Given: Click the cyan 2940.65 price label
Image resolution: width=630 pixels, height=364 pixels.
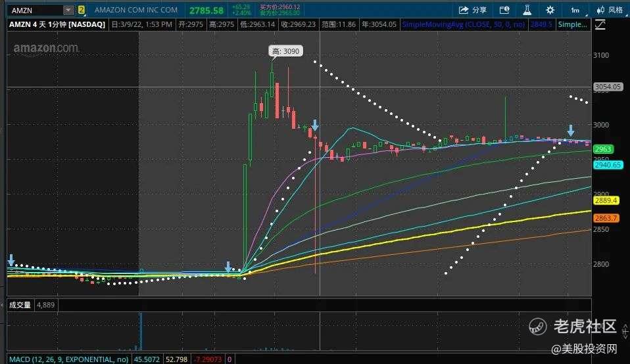Looking at the screenshot, I should (x=608, y=164).
